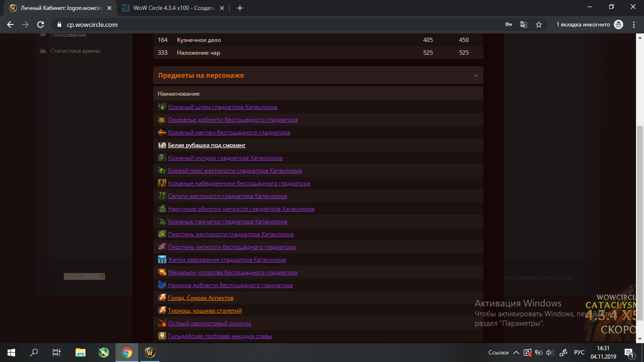Bookmark this page with the star icon
This screenshot has height=362, width=644.
tap(539, 25)
